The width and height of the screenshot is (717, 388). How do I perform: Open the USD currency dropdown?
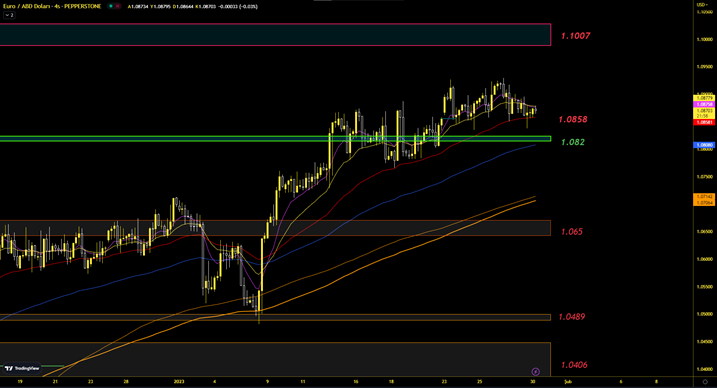click(x=702, y=5)
